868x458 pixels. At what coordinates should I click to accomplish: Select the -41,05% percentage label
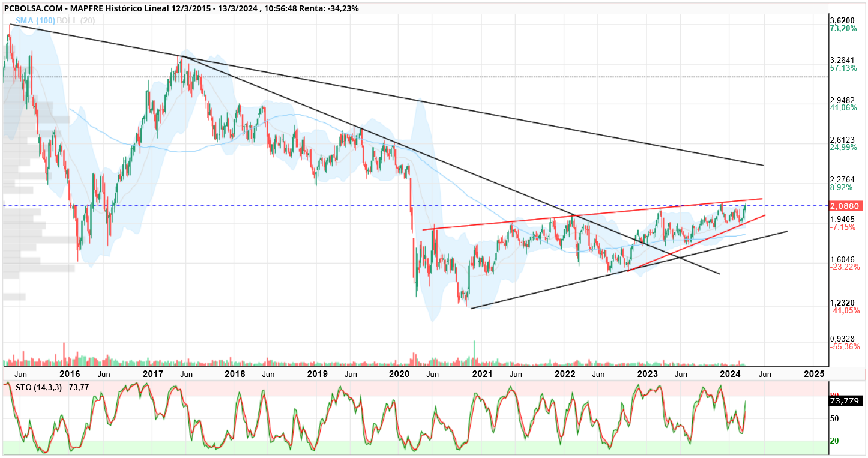coord(845,311)
